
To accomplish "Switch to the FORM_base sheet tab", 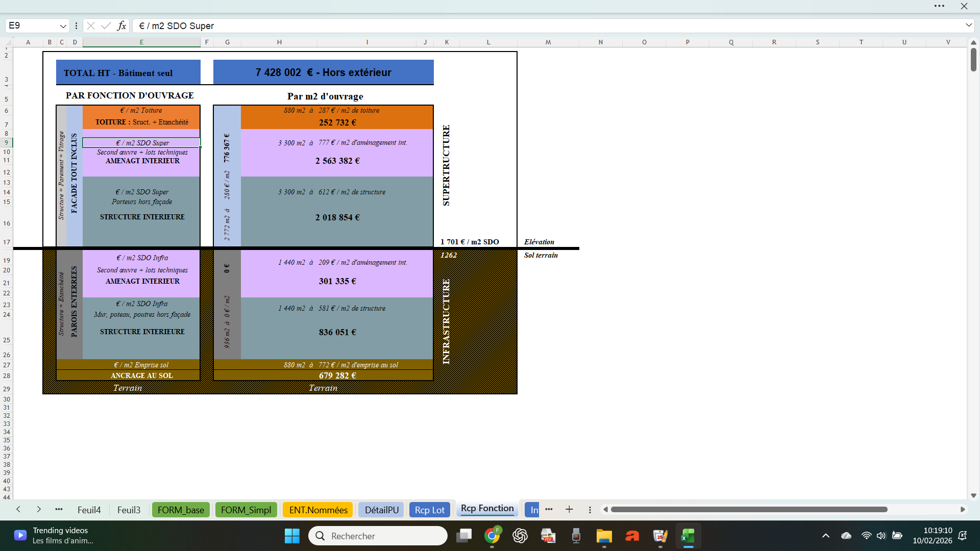I will click(x=181, y=510).
